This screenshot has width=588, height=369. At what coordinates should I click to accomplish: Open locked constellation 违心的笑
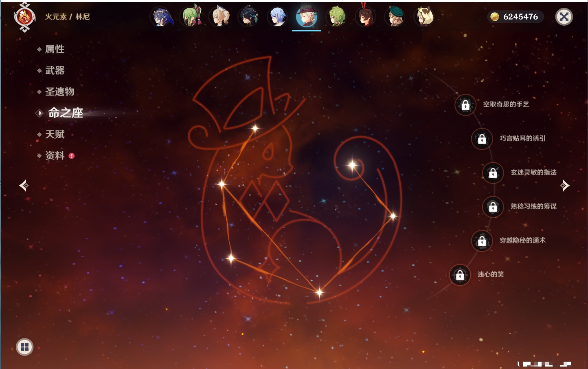[x=460, y=275]
